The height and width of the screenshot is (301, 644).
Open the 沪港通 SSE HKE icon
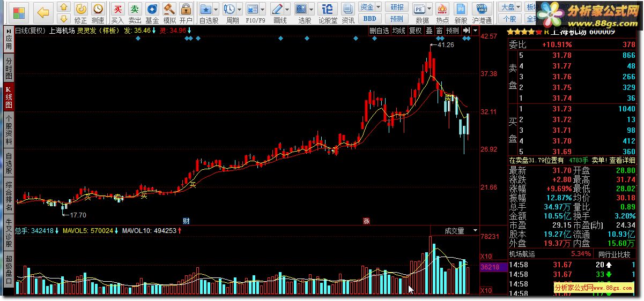click(482, 9)
